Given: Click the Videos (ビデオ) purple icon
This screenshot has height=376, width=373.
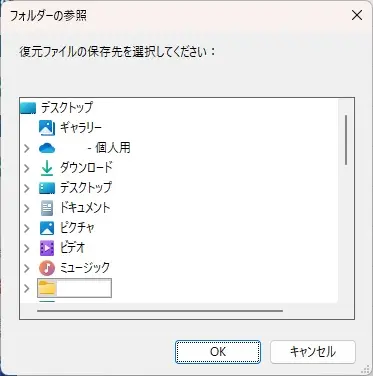Looking at the screenshot, I should pyautogui.click(x=47, y=248).
